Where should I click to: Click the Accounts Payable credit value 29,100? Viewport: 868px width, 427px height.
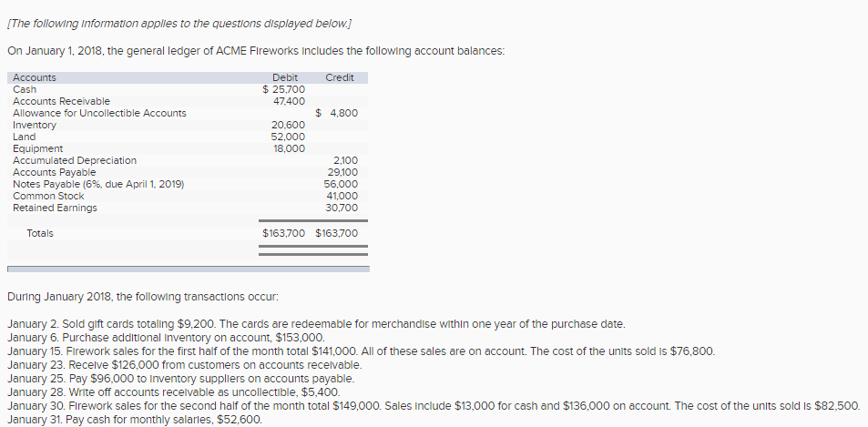[342, 172]
